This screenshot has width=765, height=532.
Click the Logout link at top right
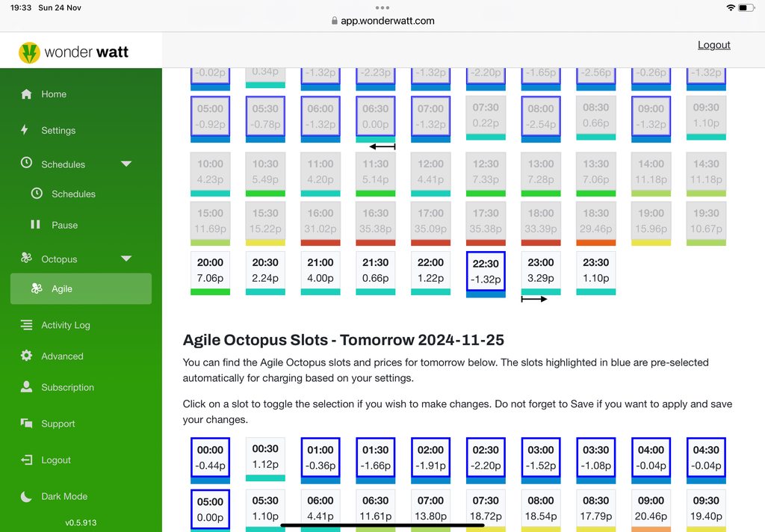[x=713, y=45]
